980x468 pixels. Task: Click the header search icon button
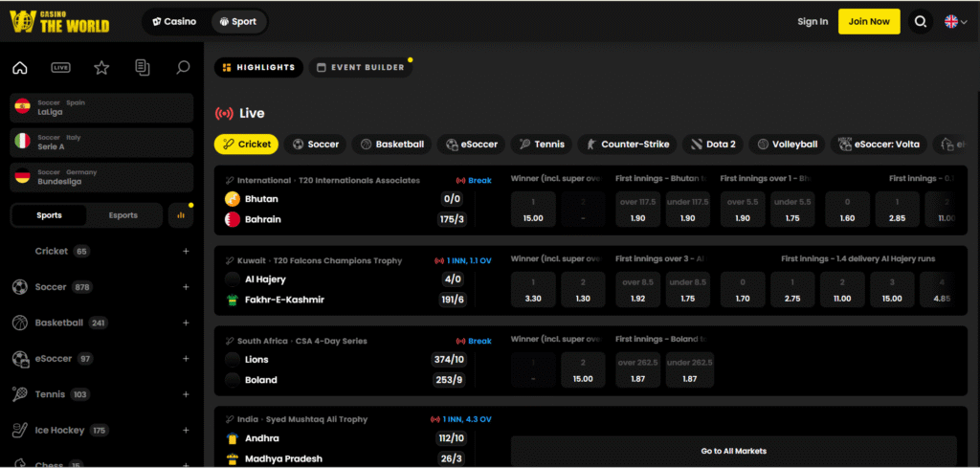(920, 21)
